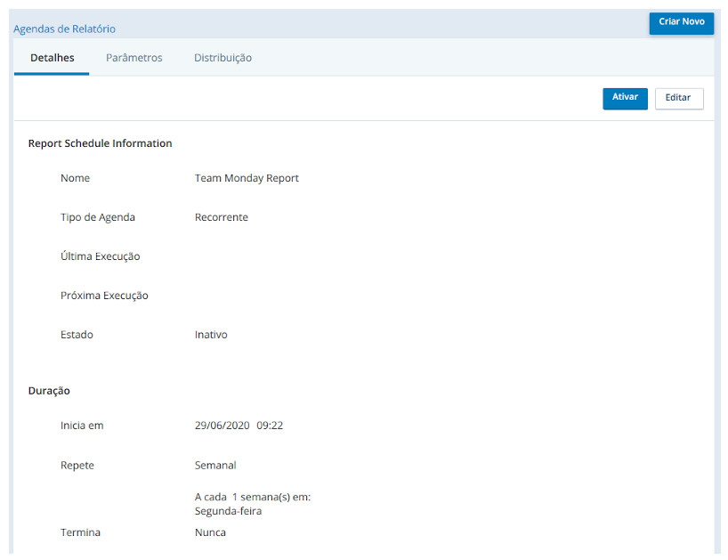Open the Distribuição tab
The image size is (728, 560).
coord(222,58)
